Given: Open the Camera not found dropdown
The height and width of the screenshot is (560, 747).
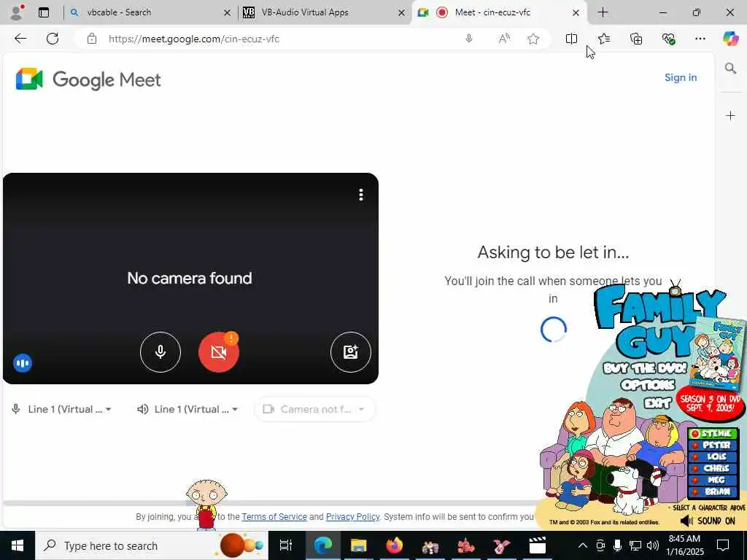Looking at the screenshot, I should [315, 409].
